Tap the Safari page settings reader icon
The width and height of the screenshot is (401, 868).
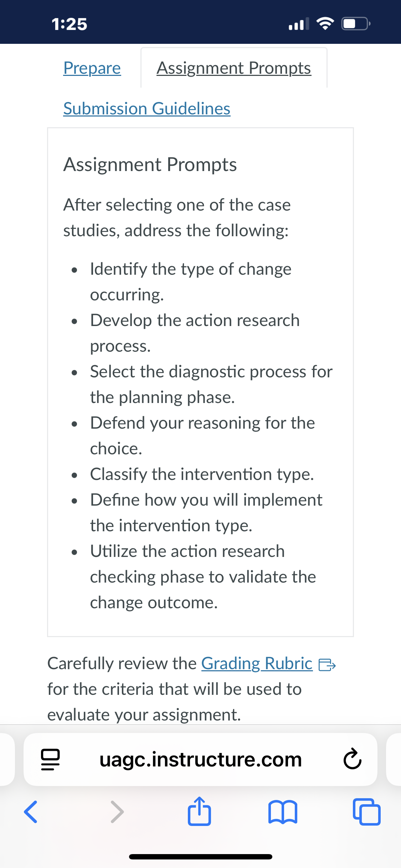tap(50, 760)
